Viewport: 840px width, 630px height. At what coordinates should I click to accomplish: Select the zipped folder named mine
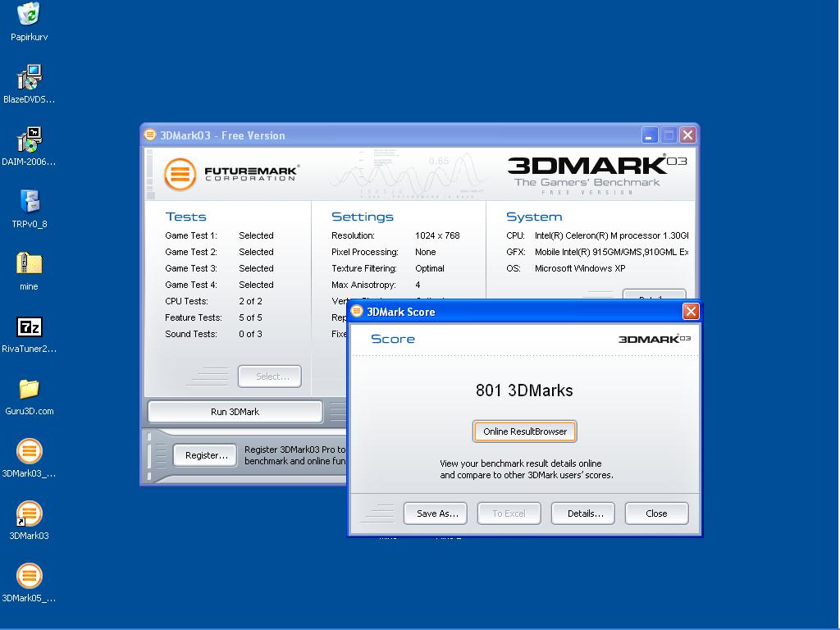tap(29, 264)
